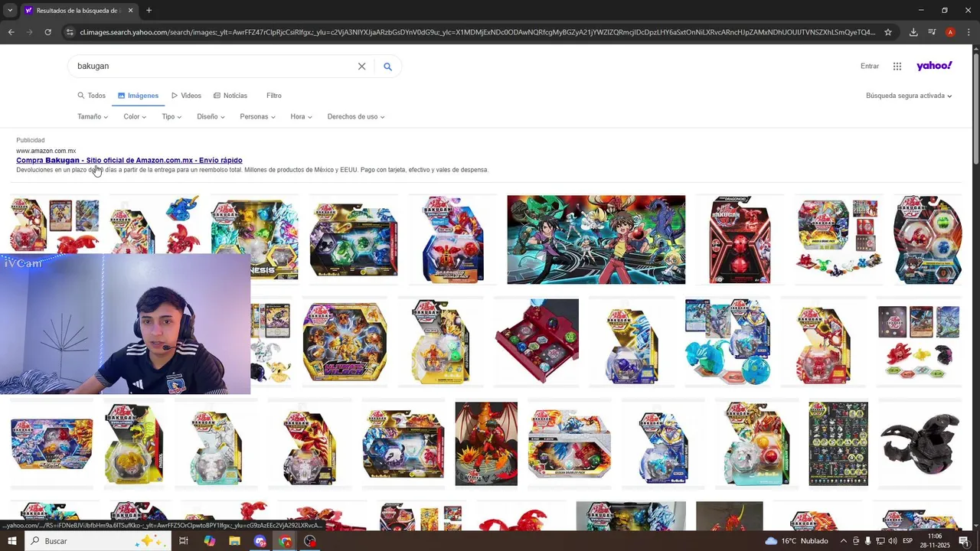View site information icon in address bar
The image size is (980, 551).
[70, 32]
